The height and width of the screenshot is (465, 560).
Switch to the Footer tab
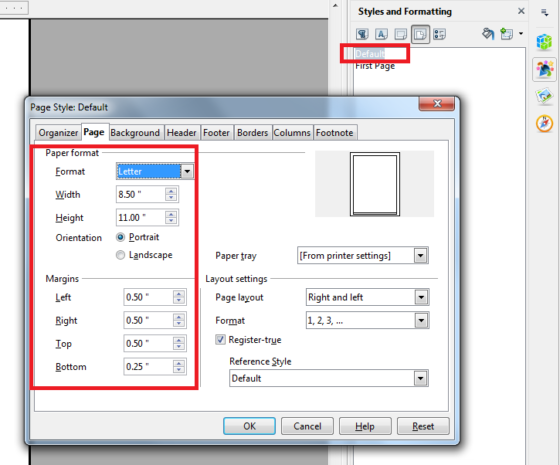click(x=216, y=132)
